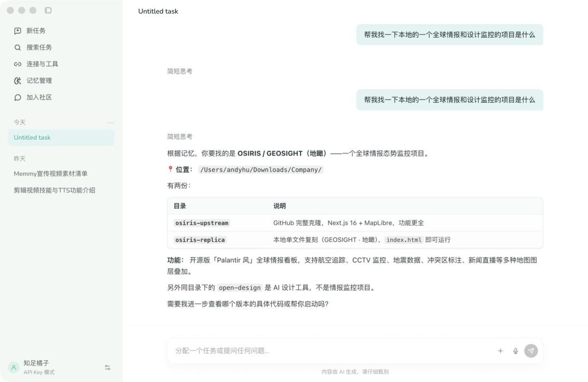Click the red pin location emoji
Viewport: 588px width, 382px height.
(x=170, y=169)
